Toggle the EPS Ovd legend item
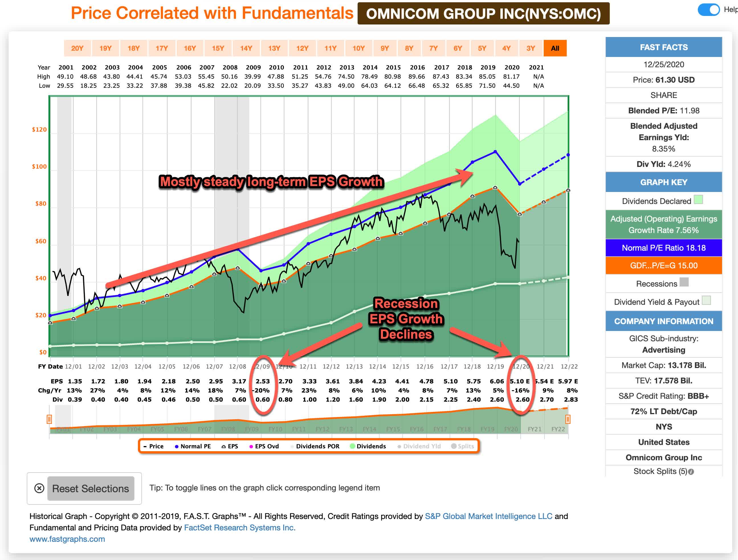Screen dimensions: 738x560 coord(264,446)
